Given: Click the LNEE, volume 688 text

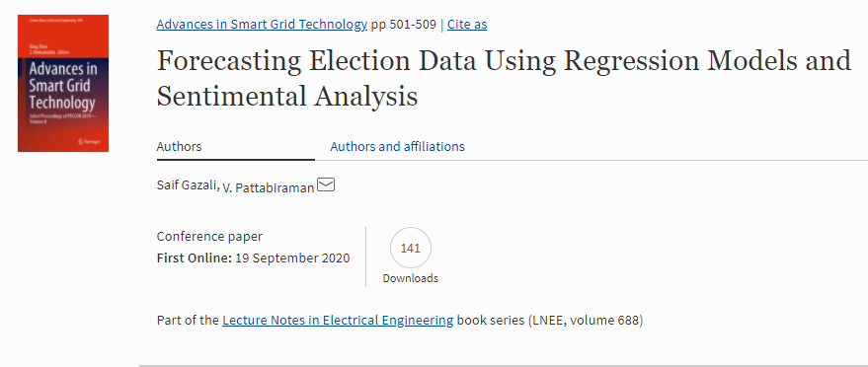Looking at the screenshot, I should click(587, 320).
